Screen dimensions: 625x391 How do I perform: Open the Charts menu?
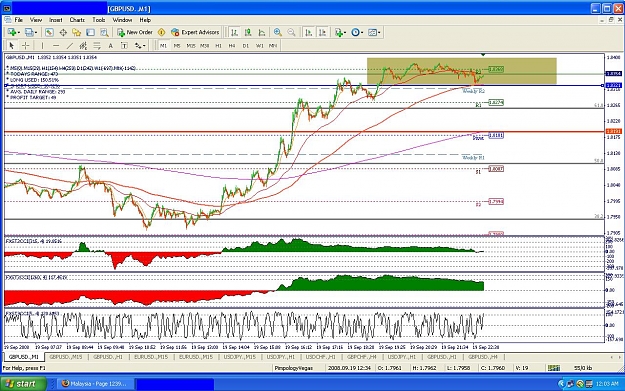click(x=77, y=20)
